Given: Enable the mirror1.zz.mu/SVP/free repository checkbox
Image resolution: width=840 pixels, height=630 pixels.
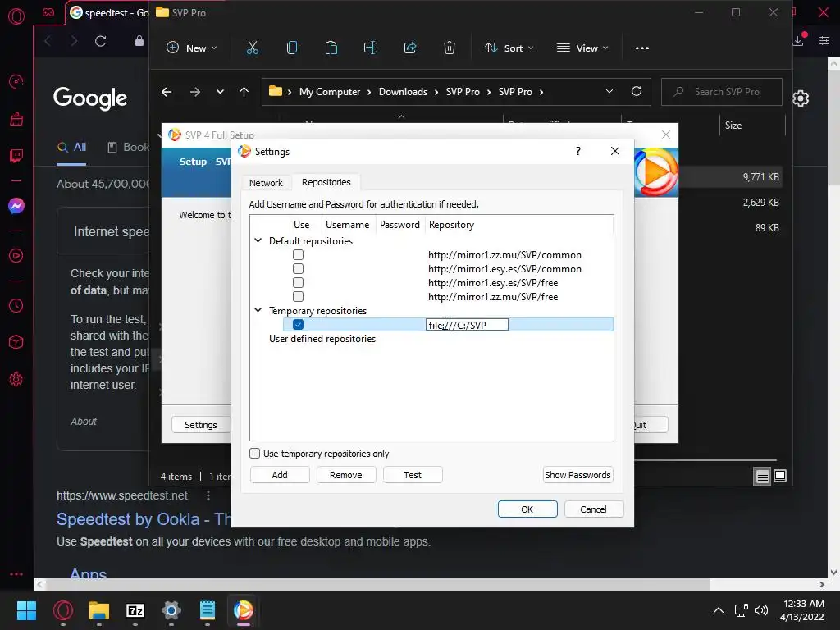Looking at the screenshot, I should 299,297.
